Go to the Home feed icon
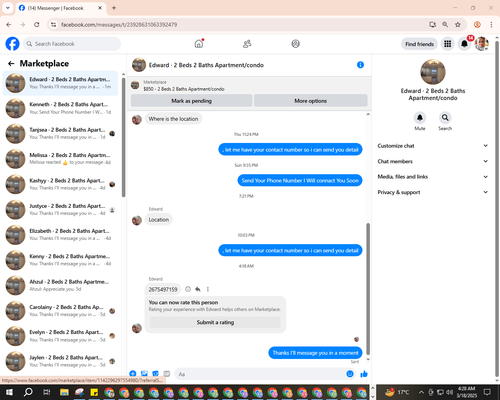 click(199, 44)
